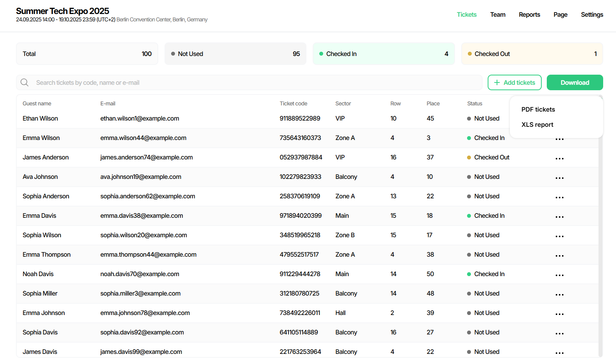
Task: Show all tickets via Total card
Action: pos(87,54)
